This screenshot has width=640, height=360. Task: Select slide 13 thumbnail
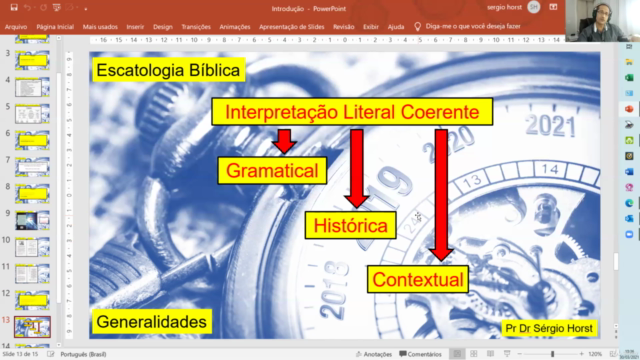pos(32,327)
